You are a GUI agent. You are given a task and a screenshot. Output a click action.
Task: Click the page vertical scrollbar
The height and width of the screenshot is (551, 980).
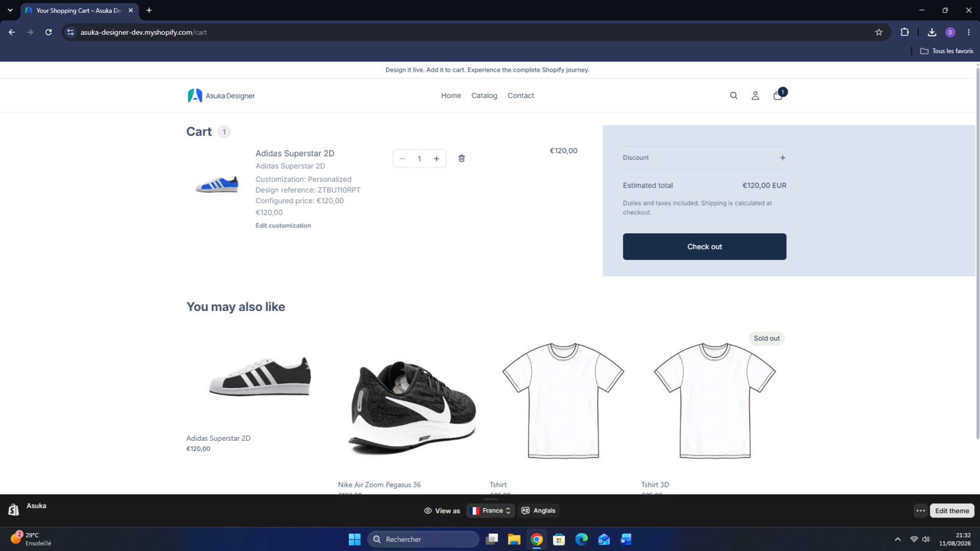(977, 254)
